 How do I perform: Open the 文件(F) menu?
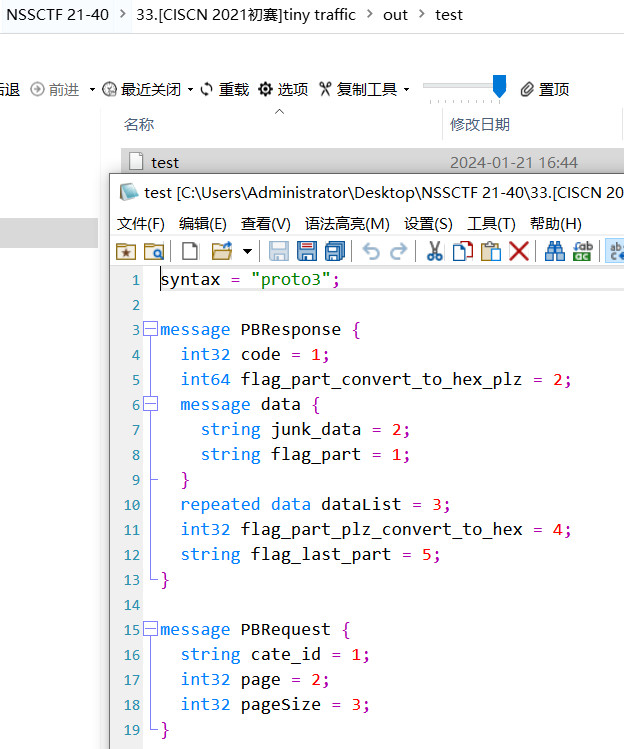pyautogui.click(x=141, y=224)
